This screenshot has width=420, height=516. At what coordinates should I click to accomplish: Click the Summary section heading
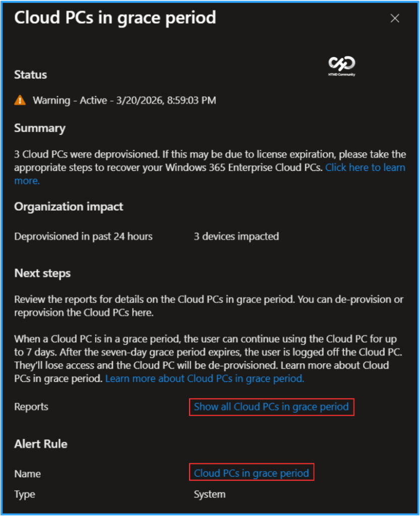(x=40, y=128)
